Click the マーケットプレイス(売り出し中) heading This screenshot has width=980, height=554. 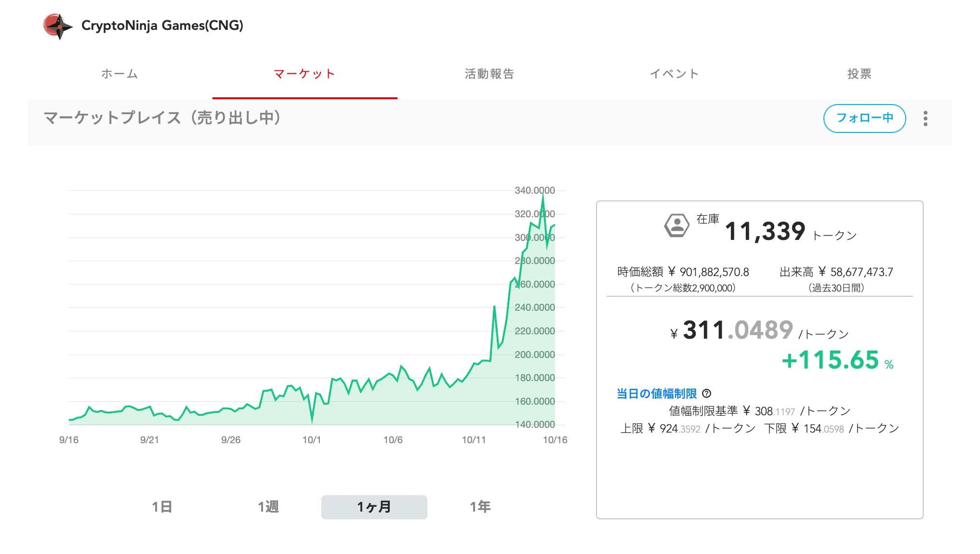pos(162,118)
